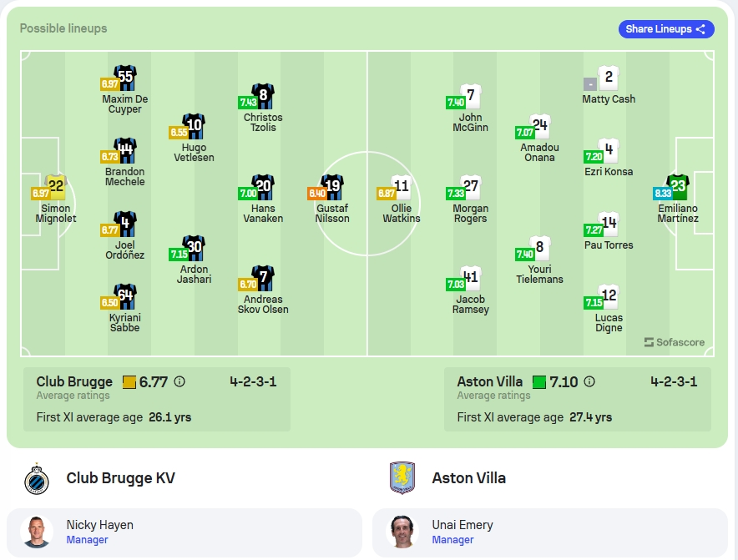
Task: Select Emiliano Martínez's green number 23 shirt
Action: (x=678, y=186)
